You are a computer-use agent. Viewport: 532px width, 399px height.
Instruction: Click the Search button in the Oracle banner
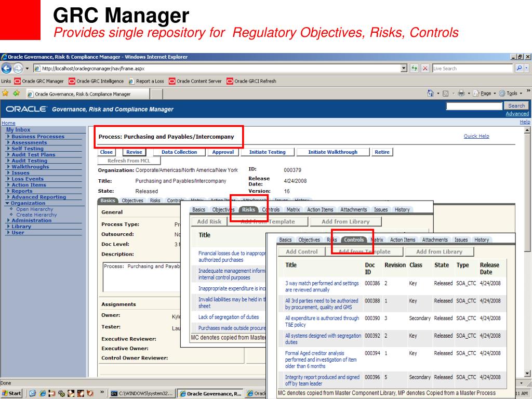(x=516, y=106)
